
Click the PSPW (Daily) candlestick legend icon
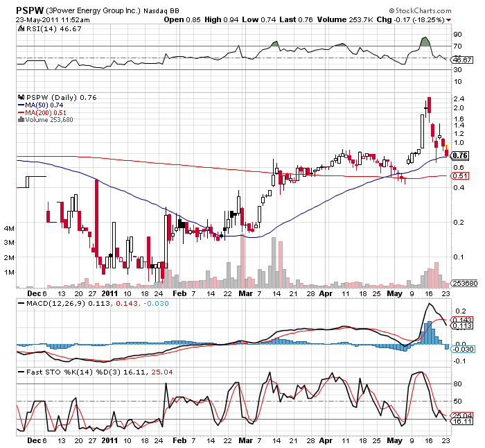click(x=21, y=97)
